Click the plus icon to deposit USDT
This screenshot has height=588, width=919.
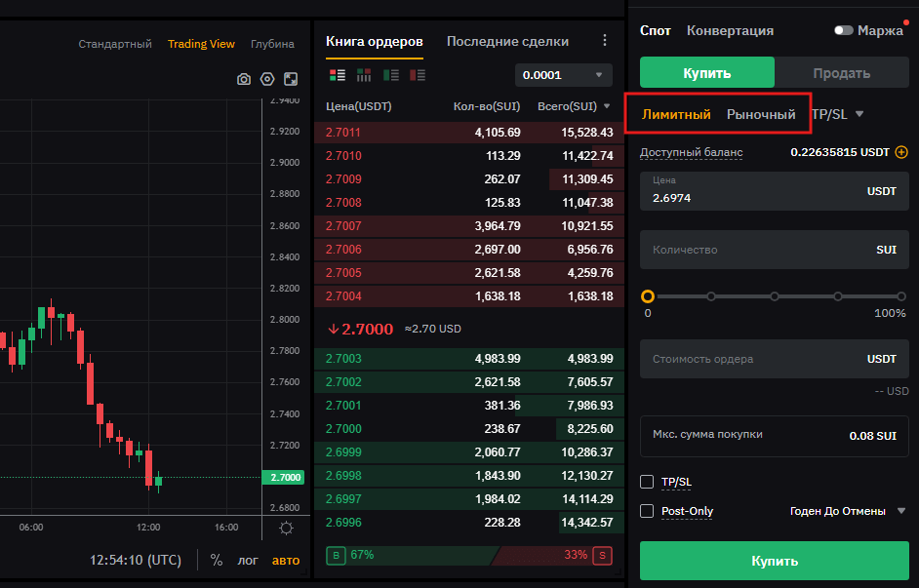coord(901,152)
